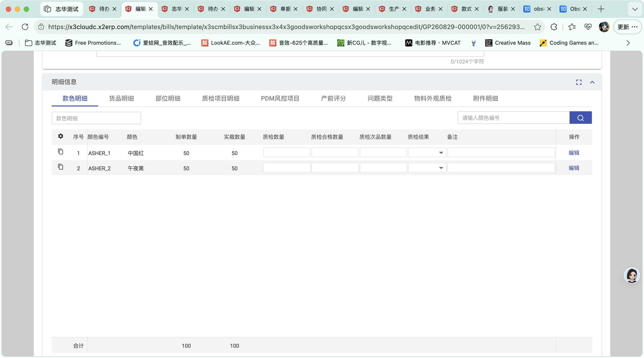The image size is (644, 358).
Task: Open Coding Games bookmark
Action: point(569,43)
